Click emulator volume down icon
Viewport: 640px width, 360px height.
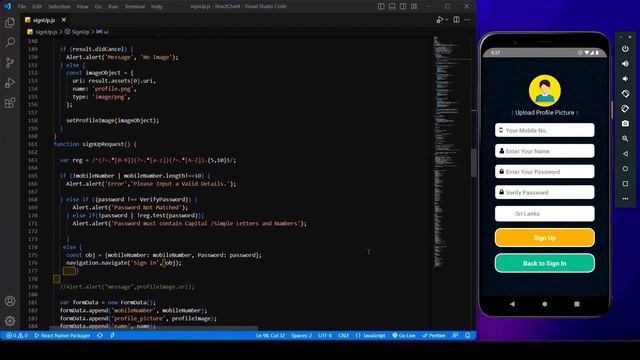coord(625,79)
